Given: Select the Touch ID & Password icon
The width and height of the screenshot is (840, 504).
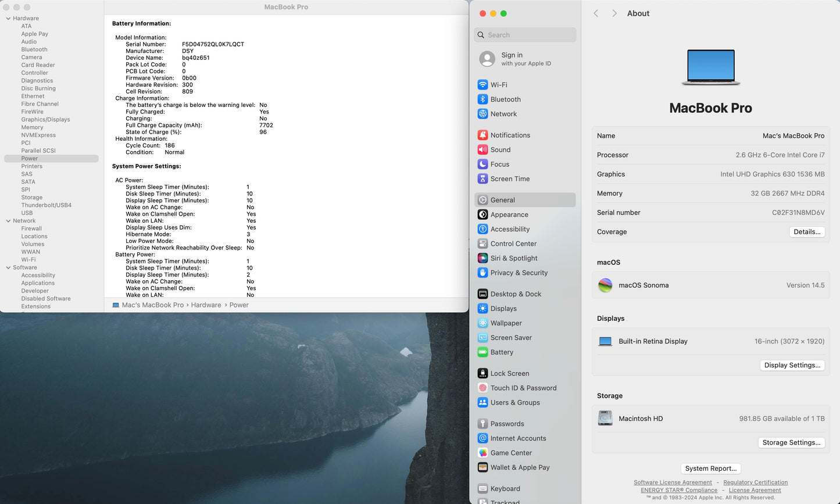Looking at the screenshot, I should 482,388.
